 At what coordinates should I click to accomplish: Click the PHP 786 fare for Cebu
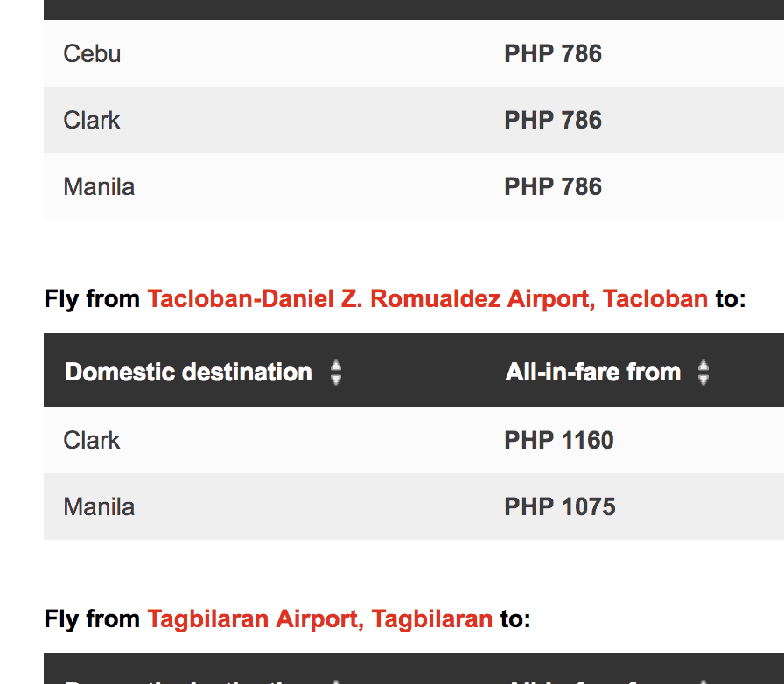click(x=553, y=53)
